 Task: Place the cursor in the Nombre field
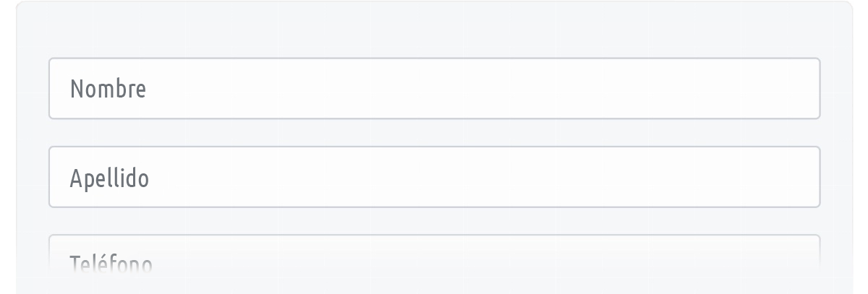coord(434,88)
